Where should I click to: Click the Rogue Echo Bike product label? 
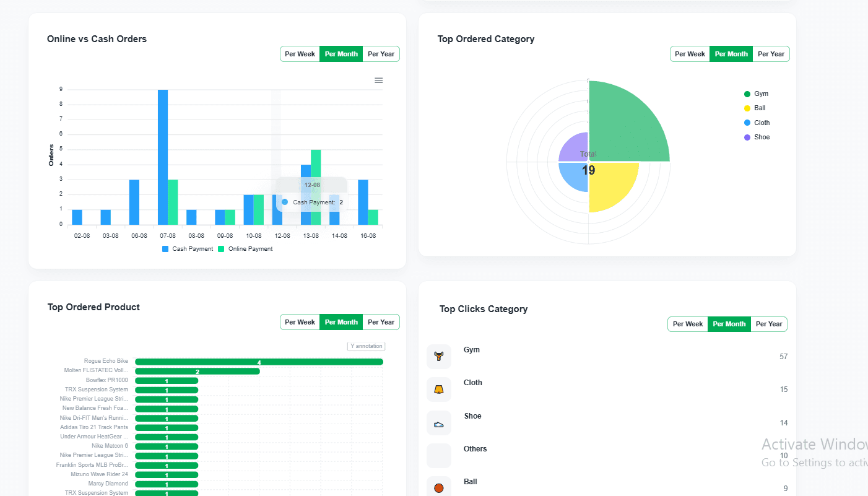point(106,361)
